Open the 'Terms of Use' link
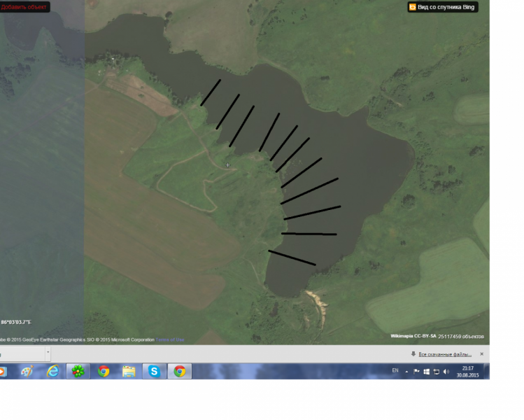The height and width of the screenshot is (420, 524). 170,339
